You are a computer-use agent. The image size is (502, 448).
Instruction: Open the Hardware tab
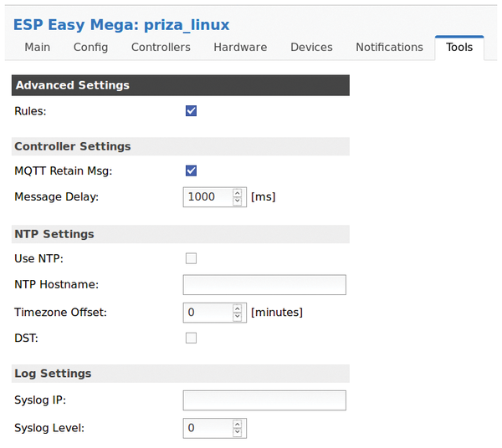click(240, 48)
